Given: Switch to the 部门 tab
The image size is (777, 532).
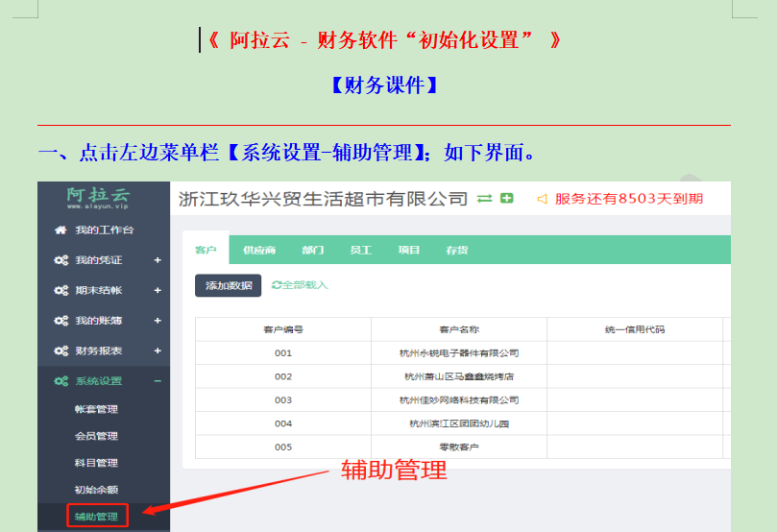Looking at the screenshot, I should (313, 250).
